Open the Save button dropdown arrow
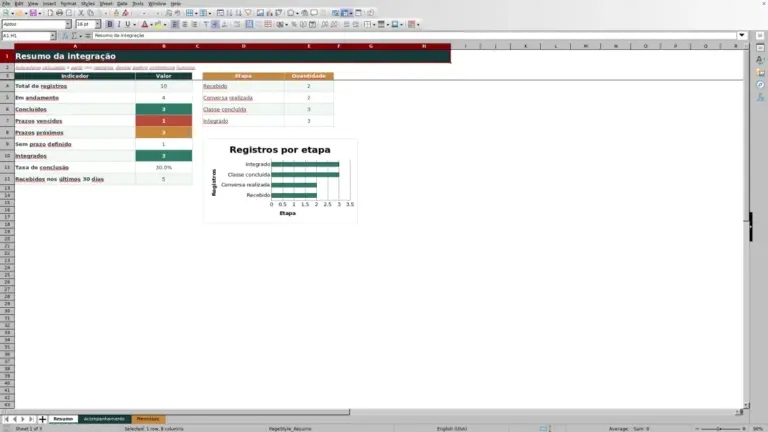The height and width of the screenshot is (432, 768). pyautogui.click(x=40, y=13)
